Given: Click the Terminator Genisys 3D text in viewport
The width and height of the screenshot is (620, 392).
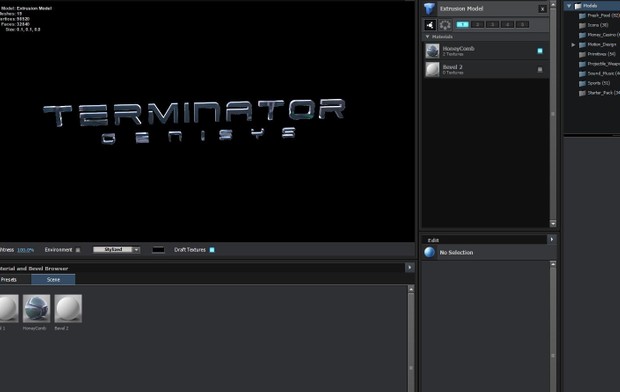Looking at the screenshot, I should pyautogui.click(x=194, y=121).
